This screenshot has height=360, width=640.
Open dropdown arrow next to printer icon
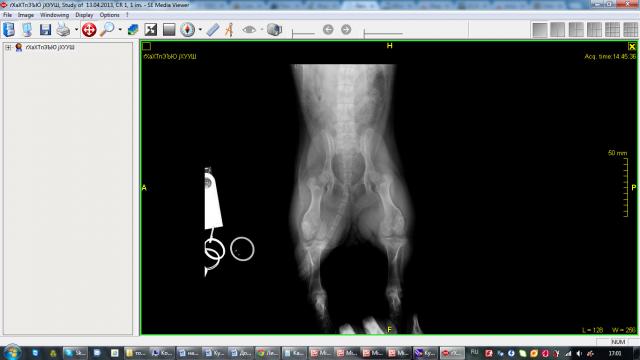click(76, 30)
